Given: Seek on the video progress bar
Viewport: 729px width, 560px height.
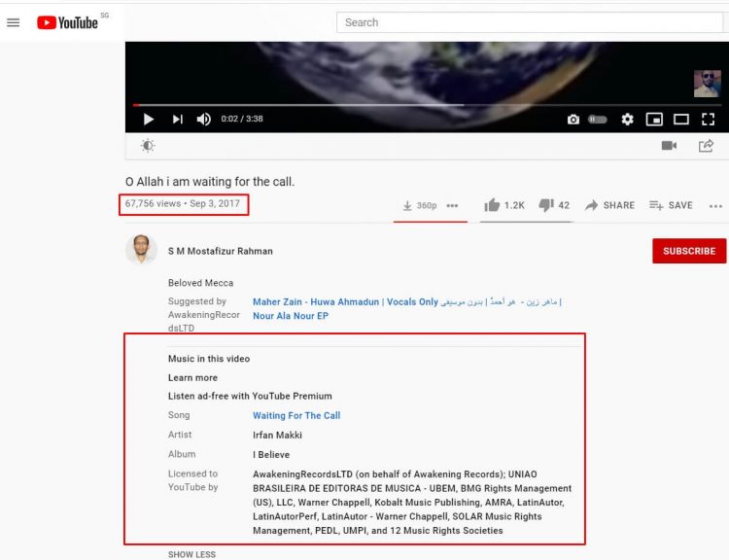Looking at the screenshot, I should point(427,105).
